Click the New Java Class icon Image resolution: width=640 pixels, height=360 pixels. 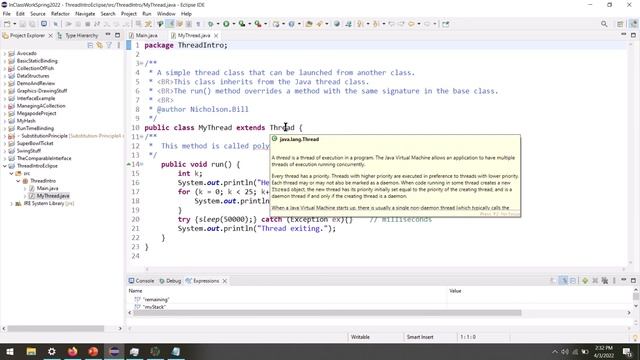click(x=291, y=24)
